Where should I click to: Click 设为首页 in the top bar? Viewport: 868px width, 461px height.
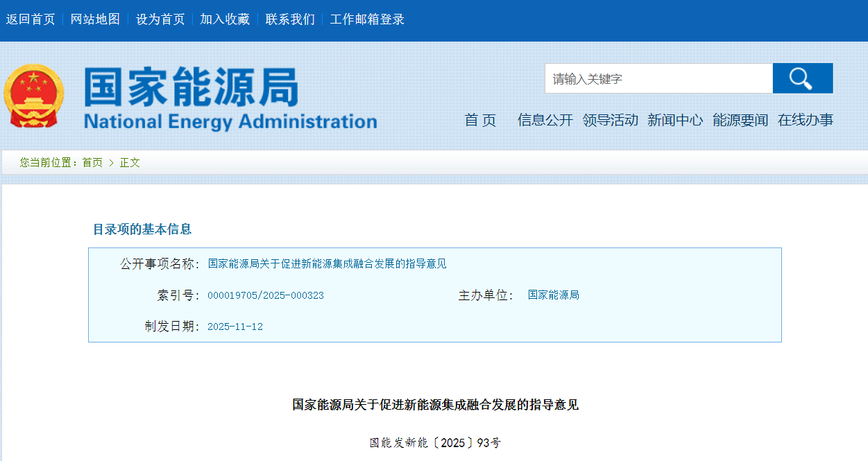pos(160,19)
